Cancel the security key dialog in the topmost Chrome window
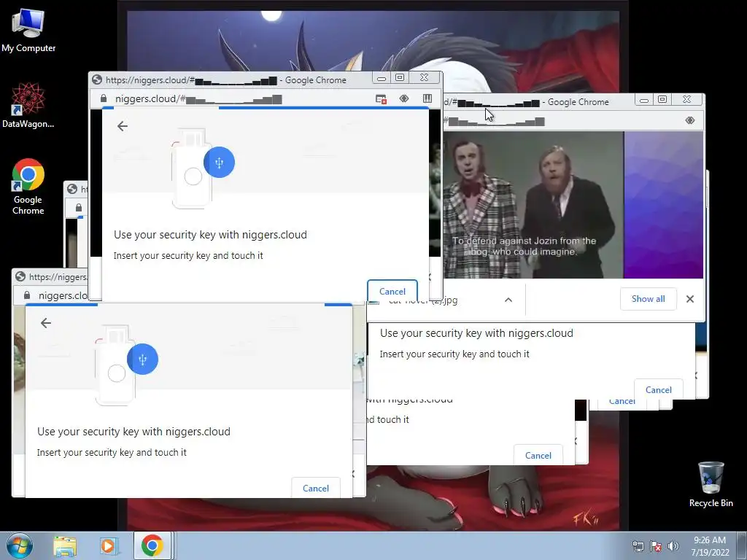The height and width of the screenshot is (560, 747). [392, 290]
